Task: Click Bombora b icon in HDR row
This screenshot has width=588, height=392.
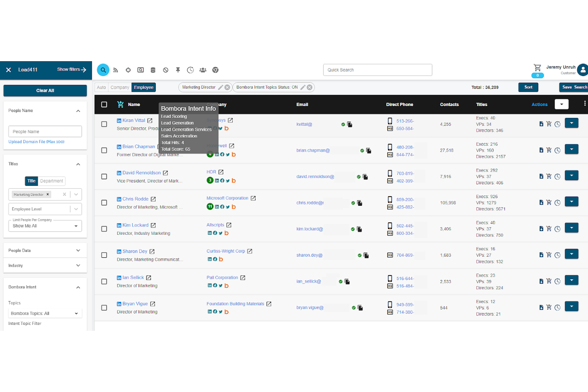Action: pyautogui.click(x=234, y=181)
